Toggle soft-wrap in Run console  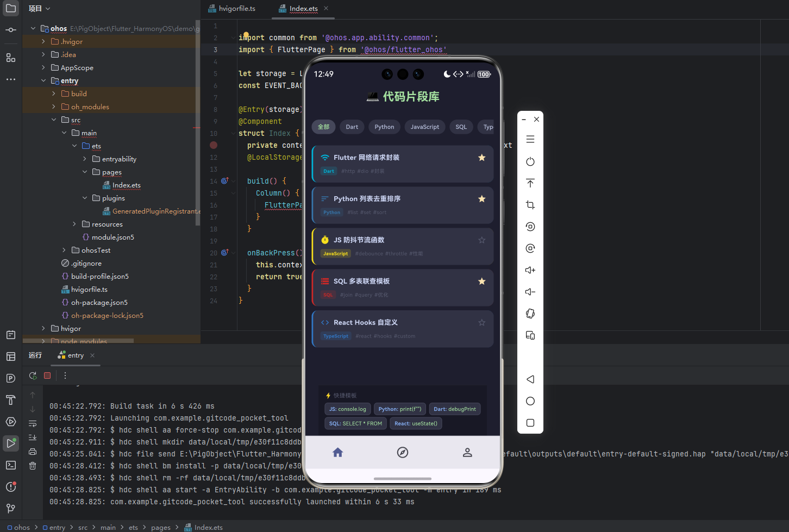(x=33, y=423)
